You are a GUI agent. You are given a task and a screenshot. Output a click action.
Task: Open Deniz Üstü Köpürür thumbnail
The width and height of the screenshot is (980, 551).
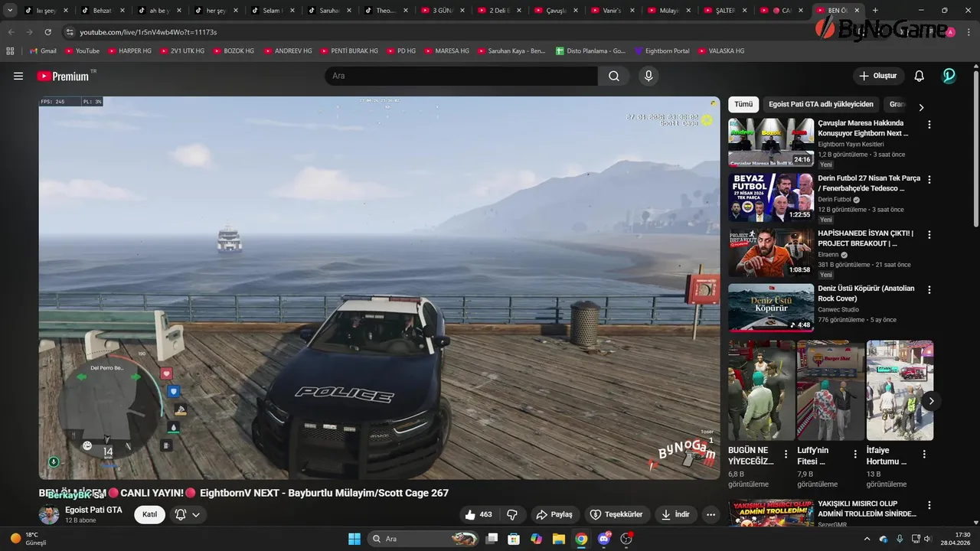[771, 308]
